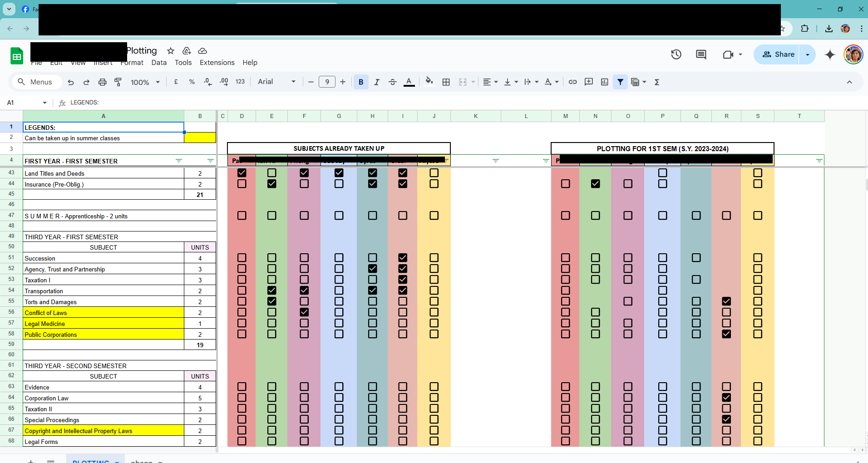Toggle Public Corporations checkbox in column R
This screenshot has height=463, width=868.
726,334
